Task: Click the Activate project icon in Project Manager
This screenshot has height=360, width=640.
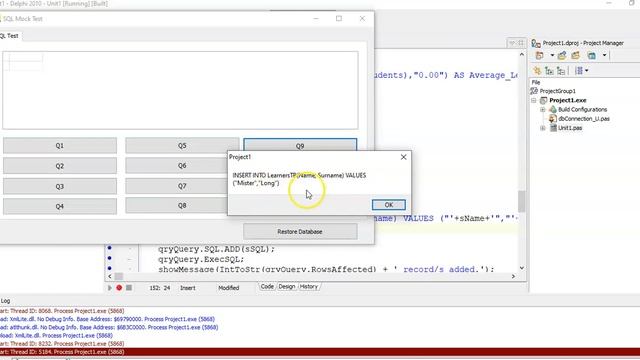Action: (540, 56)
